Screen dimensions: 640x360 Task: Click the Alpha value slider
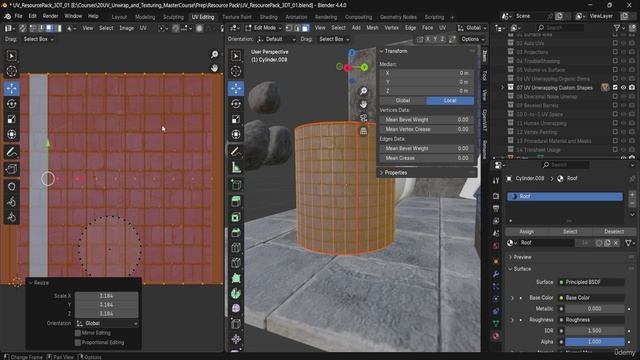[595, 342]
